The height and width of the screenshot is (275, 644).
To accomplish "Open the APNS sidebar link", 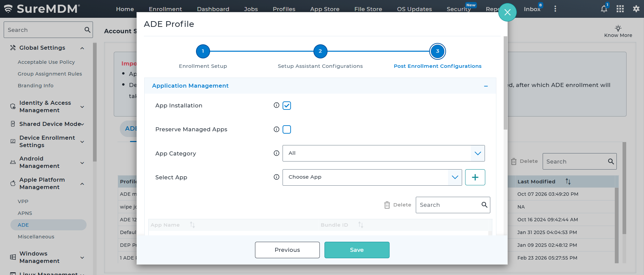I will (25, 213).
